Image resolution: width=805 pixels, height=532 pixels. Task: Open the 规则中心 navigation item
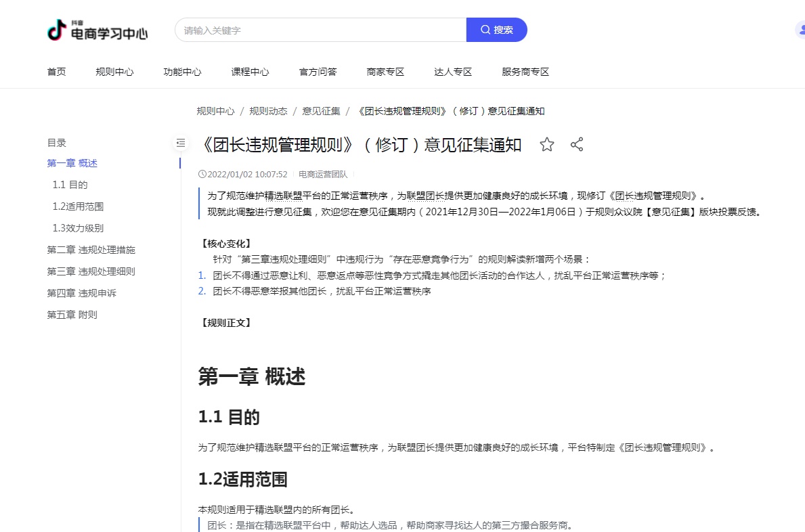pyautogui.click(x=114, y=72)
